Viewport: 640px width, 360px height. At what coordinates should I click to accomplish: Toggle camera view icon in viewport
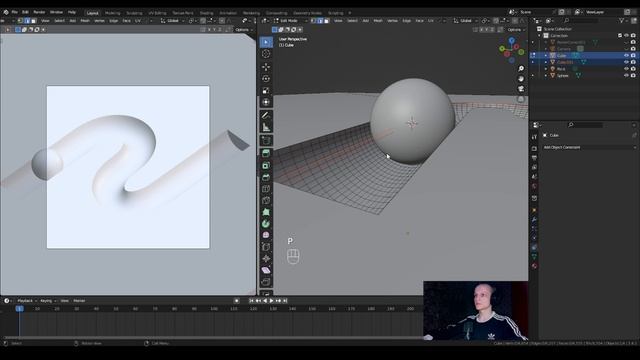click(x=521, y=89)
